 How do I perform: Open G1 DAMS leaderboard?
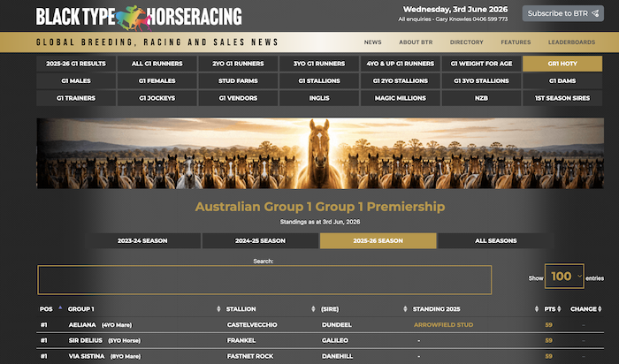click(x=562, y=81)
